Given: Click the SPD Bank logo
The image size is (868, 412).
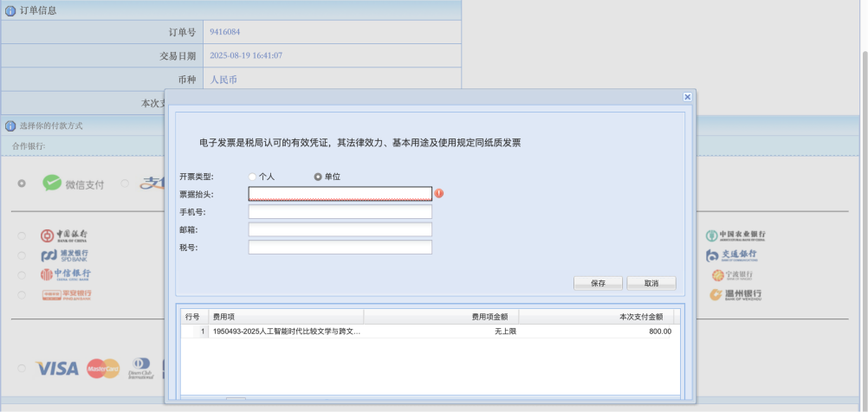Looking at the screenshot, I should [65, 255].
